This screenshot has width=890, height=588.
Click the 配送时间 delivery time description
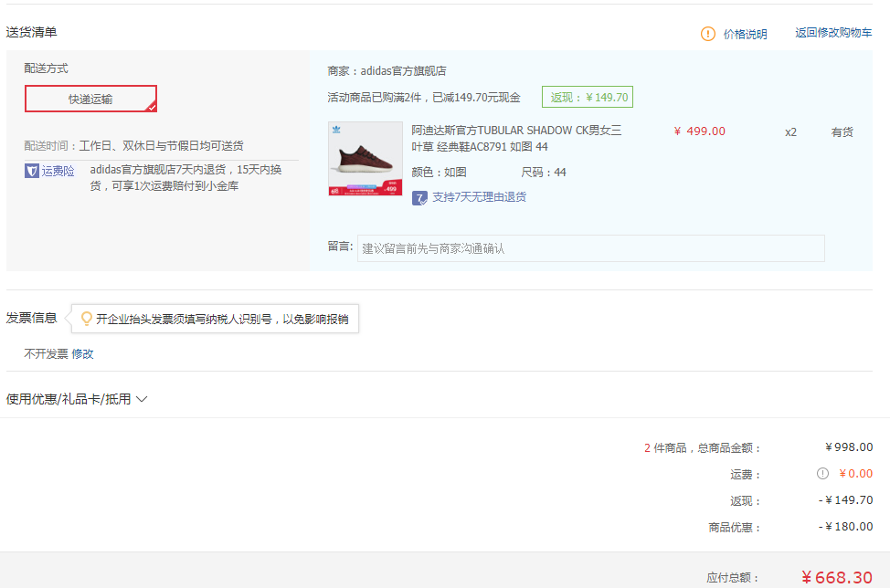click(x=133, y=146)
